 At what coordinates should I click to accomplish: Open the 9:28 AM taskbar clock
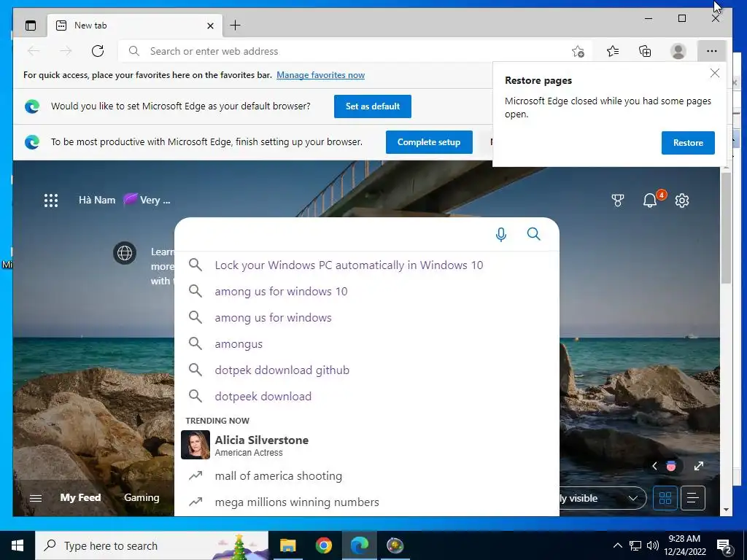(684, 545)
